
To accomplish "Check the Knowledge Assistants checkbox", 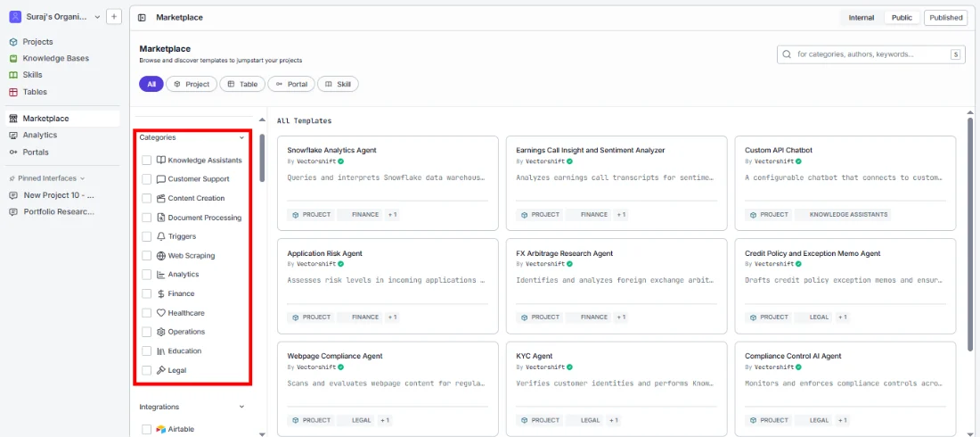I will (146, 161).
